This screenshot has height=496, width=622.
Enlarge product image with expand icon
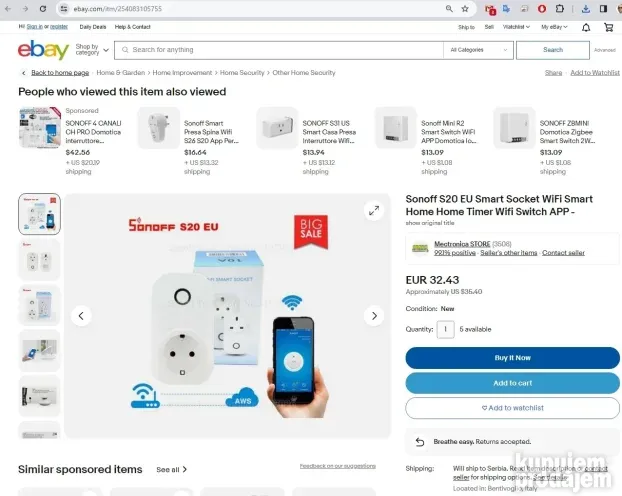click(374, 211)
